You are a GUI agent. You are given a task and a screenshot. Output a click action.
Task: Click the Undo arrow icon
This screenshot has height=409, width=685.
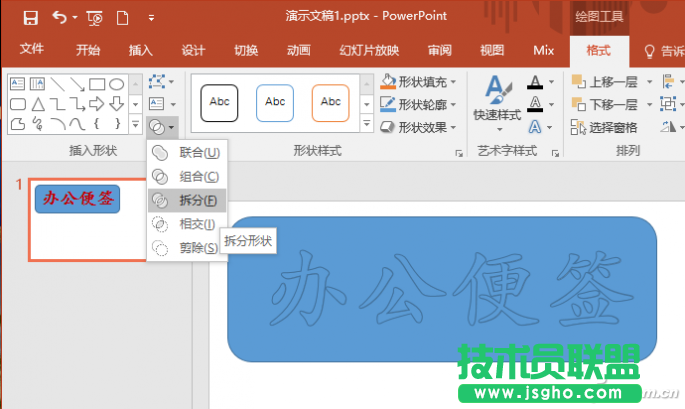tap(60, 17)
